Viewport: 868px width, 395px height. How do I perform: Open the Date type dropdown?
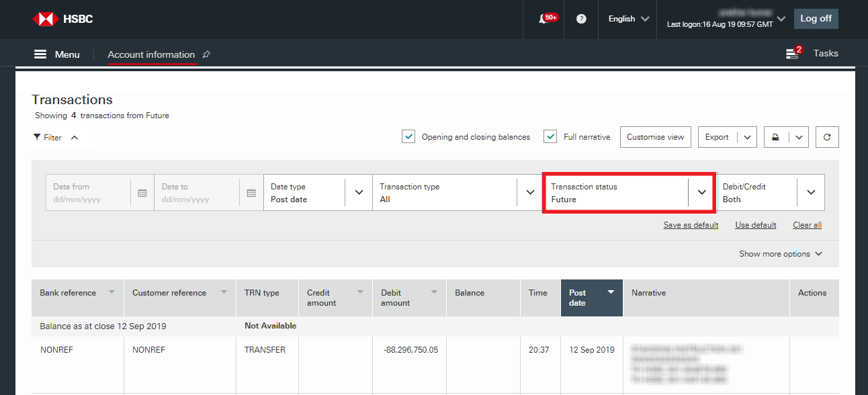[318, 193]
